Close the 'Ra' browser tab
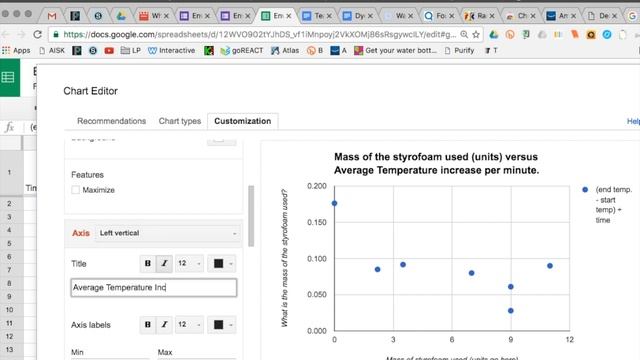This screenshot has height=360, width=640. tap(492, 16)
